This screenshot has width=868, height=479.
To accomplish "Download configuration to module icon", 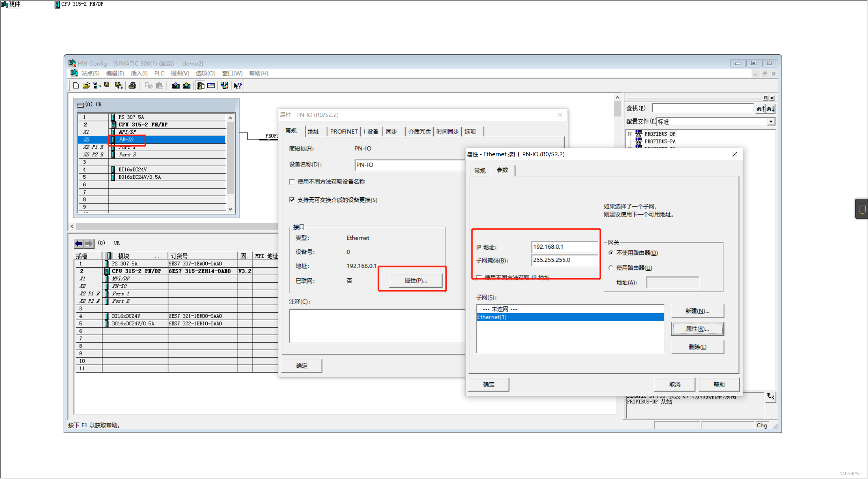I will (175, 86).
